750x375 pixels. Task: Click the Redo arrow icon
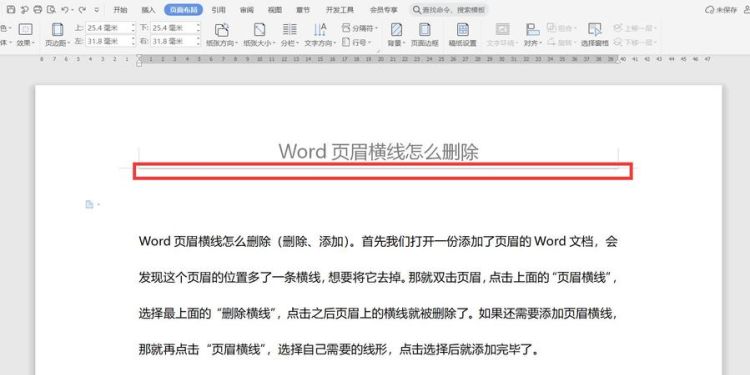coord(82,10)
